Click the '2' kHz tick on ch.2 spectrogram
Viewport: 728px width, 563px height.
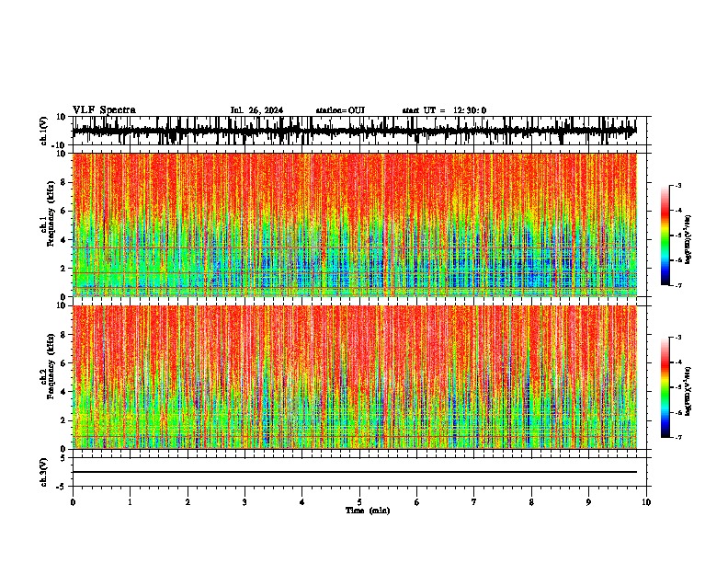pyautogui.click(x=63, y=420)
